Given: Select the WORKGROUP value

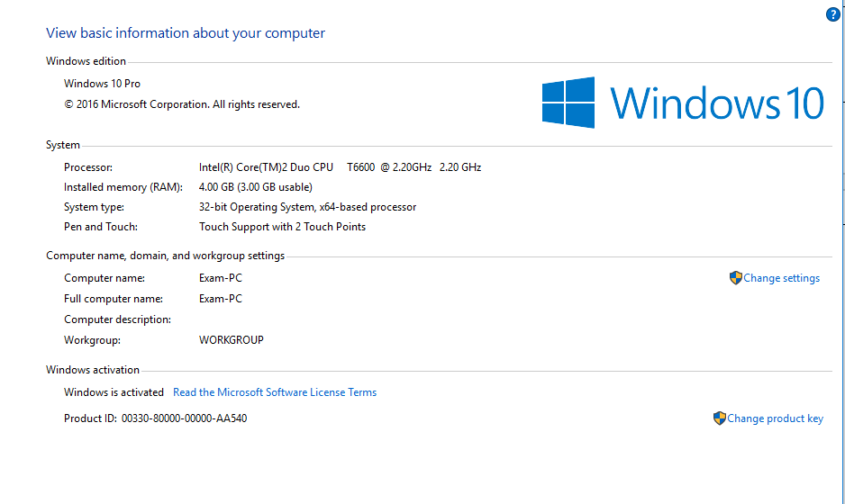Looking at the screenshot, I should [232, 340].
